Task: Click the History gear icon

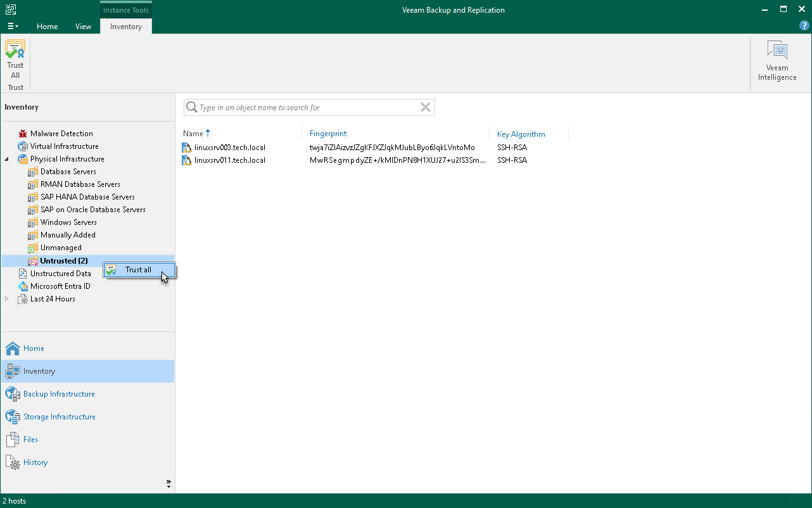Action: [x=13, y=462]
